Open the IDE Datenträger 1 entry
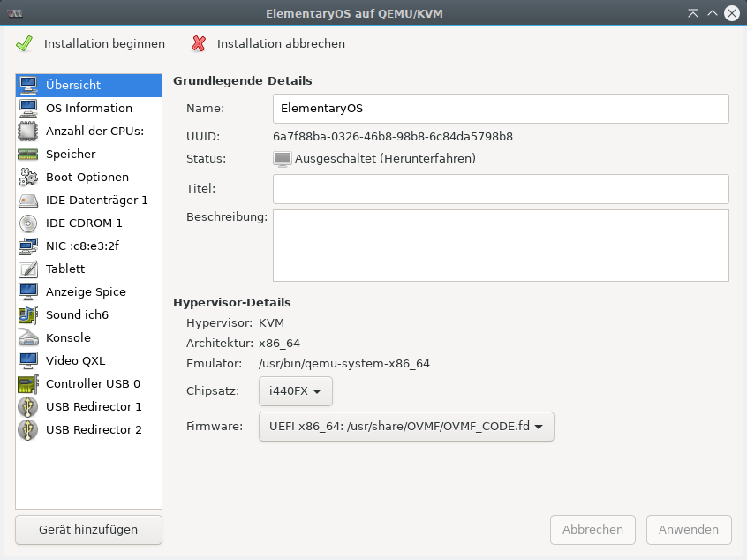The width and height of the screenshot is (747, 560). coord(88,201)
